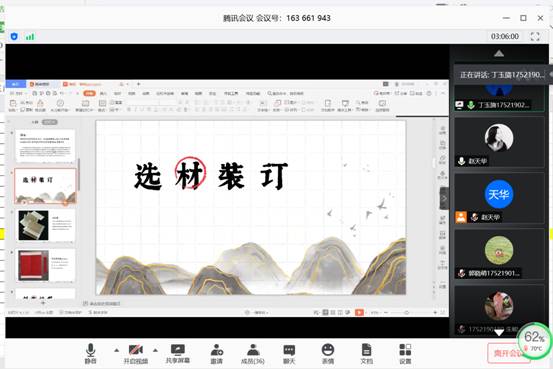Mute the microphone in meeting toolbar
The width and height of the screenshot is (553, 369).
coord(90,354)
